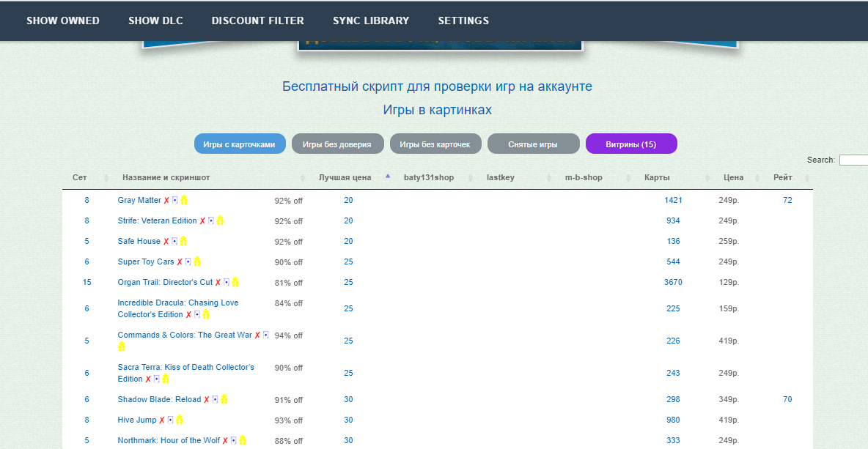
Task: Click the yellow gift icon next to Organ Trail: Director's Cut
Action: point(235,282)
